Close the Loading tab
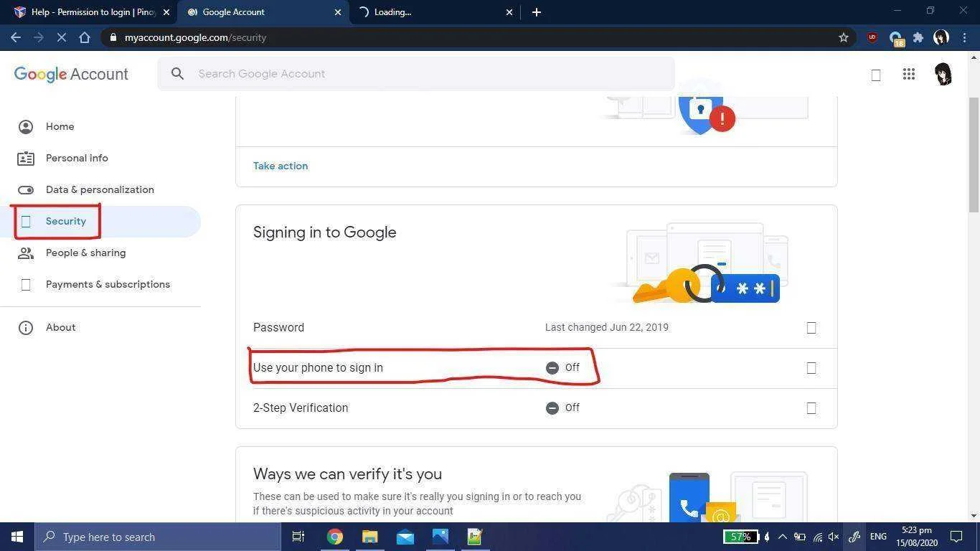 (509, 12)
